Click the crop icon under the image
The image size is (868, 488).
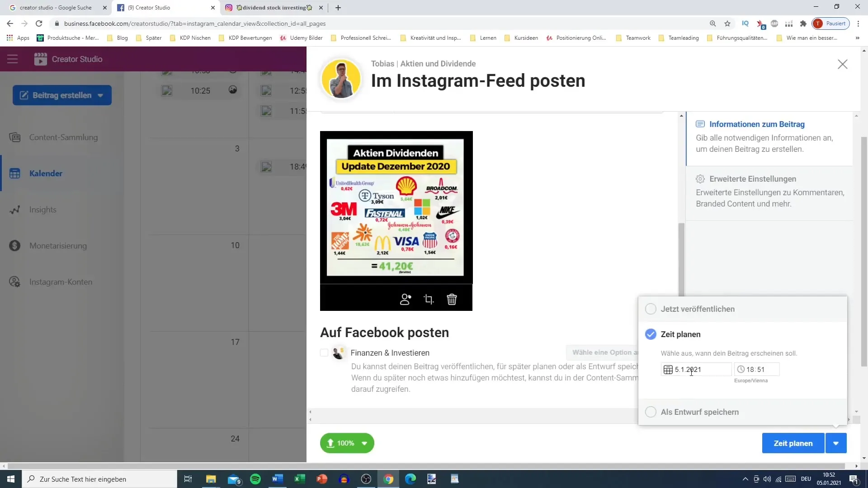(x=429, y=299)
